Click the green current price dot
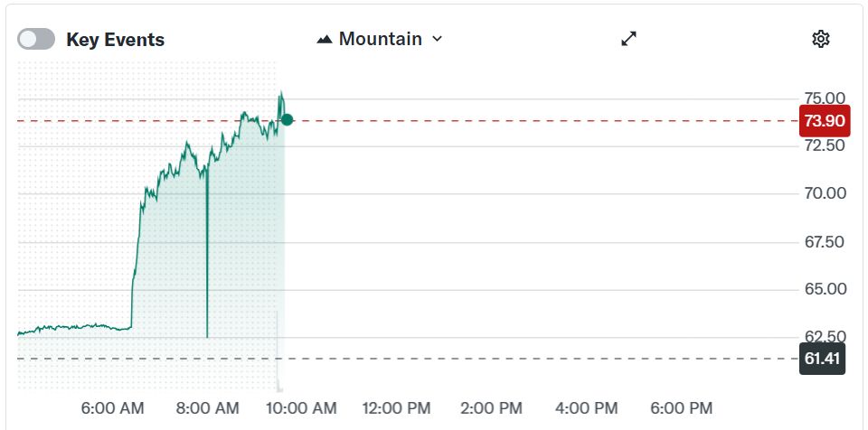This screenshot has width=868, height=430. click(x=287, y=119)
